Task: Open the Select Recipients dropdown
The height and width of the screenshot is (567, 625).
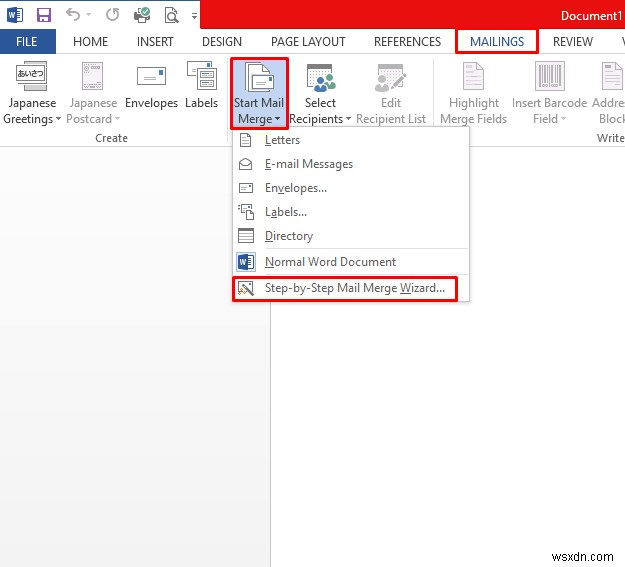Action: click(x=320, y=93)
